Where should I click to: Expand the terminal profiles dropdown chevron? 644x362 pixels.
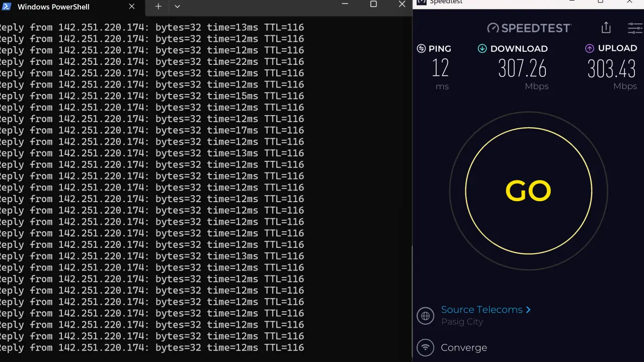(177, 7)
